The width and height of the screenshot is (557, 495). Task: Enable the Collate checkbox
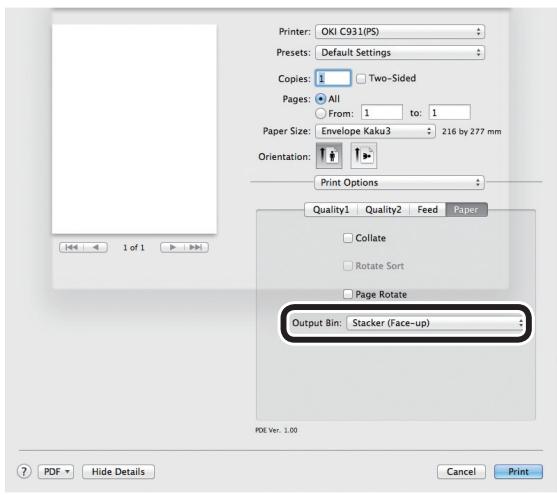348,238
